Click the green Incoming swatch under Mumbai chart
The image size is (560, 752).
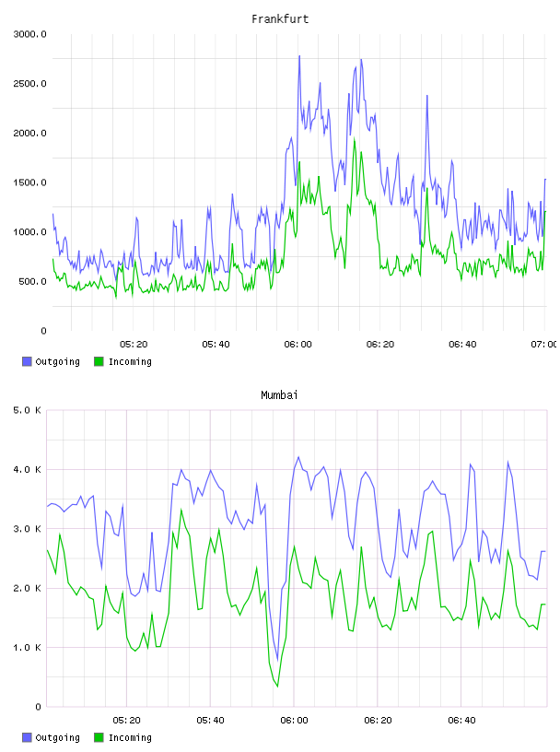tap(99, 737)
